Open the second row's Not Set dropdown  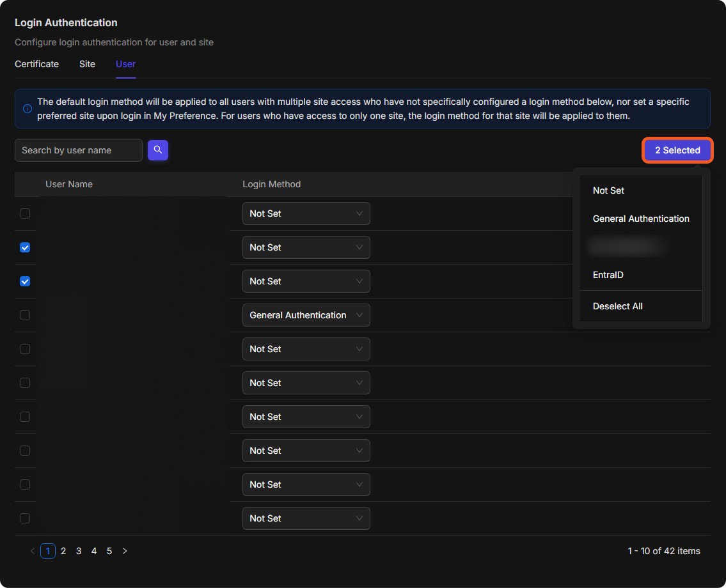[306, 247]
